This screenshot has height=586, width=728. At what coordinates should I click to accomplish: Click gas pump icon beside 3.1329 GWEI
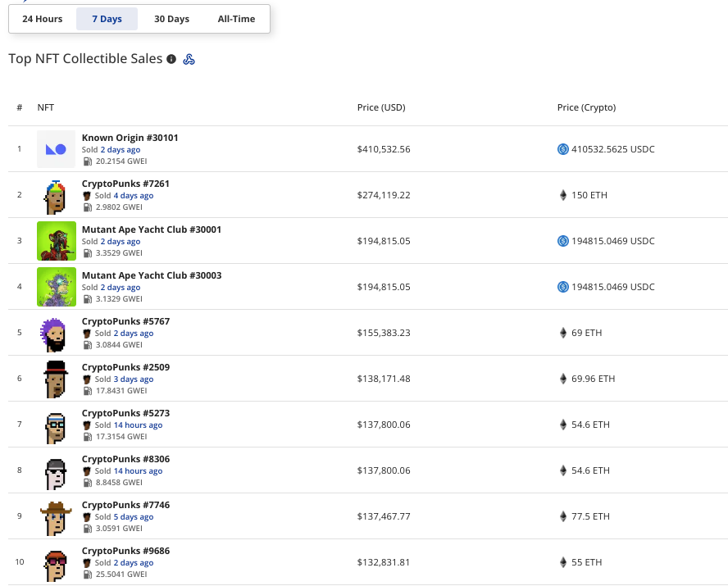coord(87,299)
